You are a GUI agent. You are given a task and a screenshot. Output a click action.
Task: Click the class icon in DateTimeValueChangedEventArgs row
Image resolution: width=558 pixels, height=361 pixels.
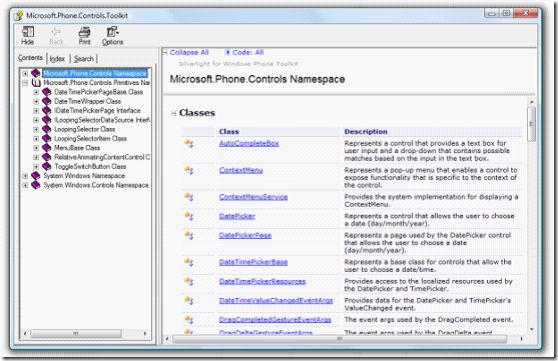[x=189, y=300]
